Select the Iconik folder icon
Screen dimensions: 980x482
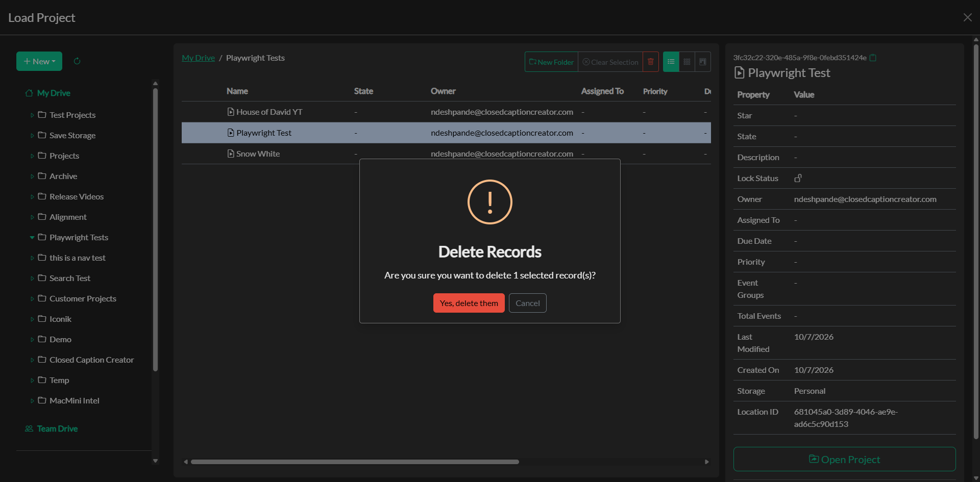point(42,319)
